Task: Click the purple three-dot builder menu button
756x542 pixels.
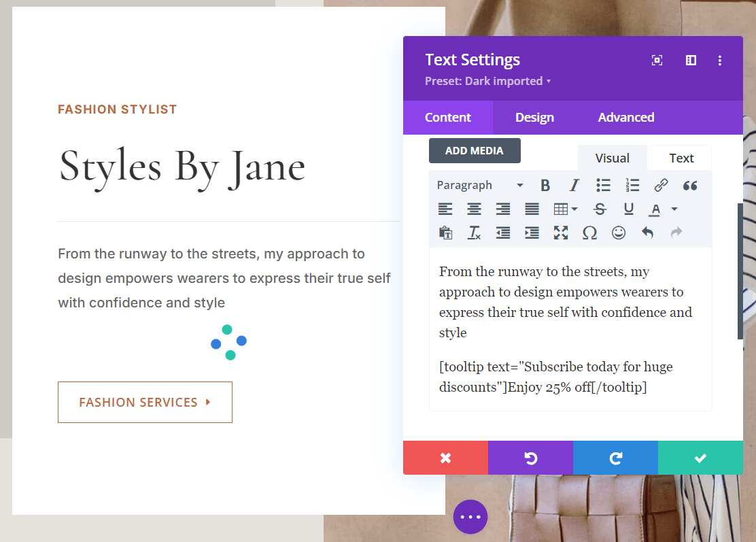Action: coord(470,517)
